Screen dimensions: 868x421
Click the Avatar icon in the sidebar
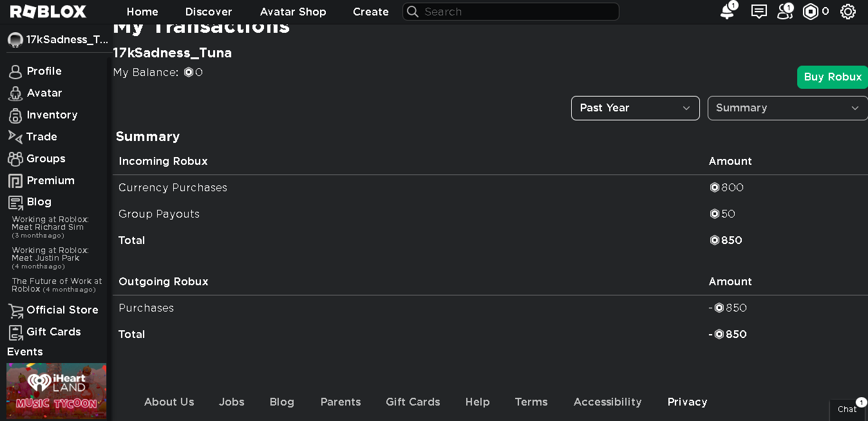click(x=15, y=93)
